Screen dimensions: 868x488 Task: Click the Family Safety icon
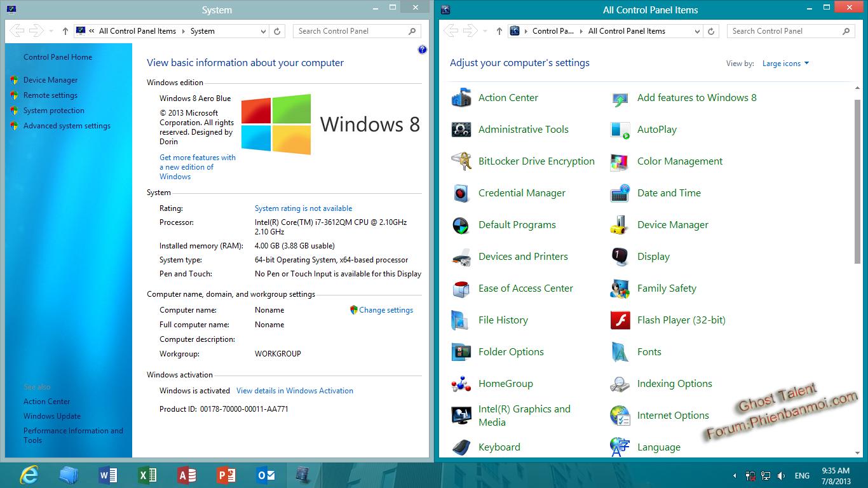pyautogui.click(x=620, y=288)
